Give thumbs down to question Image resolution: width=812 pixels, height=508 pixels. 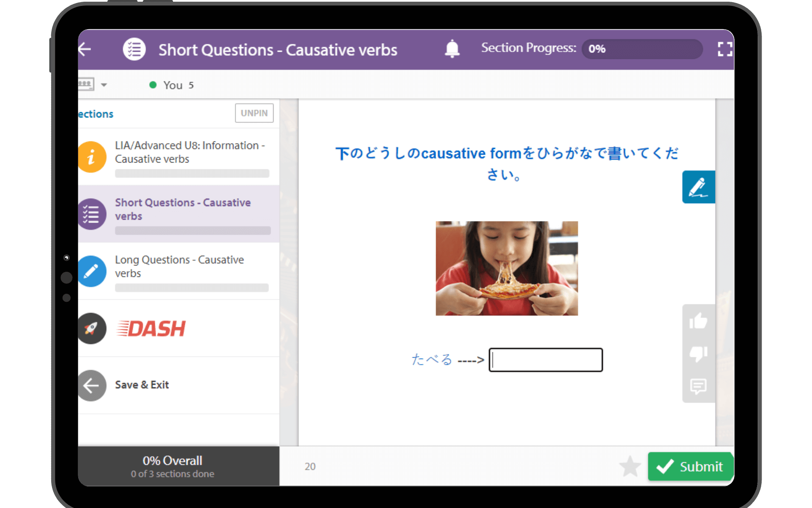[698, 353]
